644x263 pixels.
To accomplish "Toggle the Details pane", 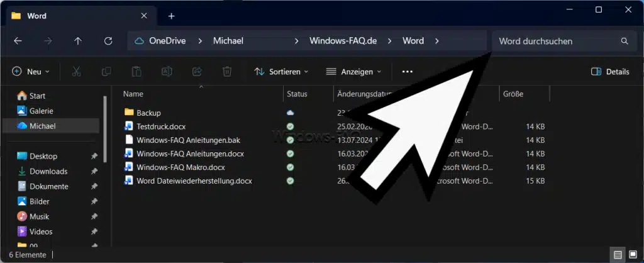I will tap(610, 72).
